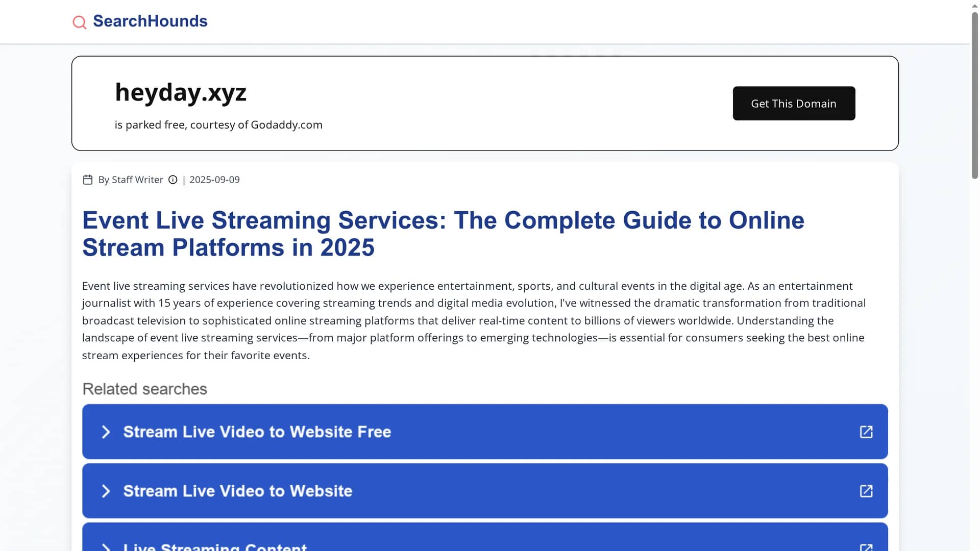Click the Event Live Streaming Services article title
980x551 pixels.
coord(443,234)
